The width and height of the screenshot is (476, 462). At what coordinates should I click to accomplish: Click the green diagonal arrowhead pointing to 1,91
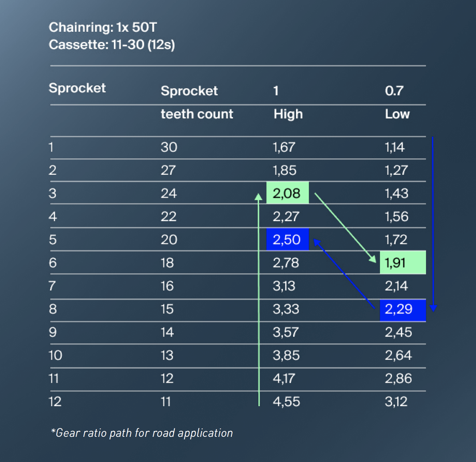coord(373,259)
